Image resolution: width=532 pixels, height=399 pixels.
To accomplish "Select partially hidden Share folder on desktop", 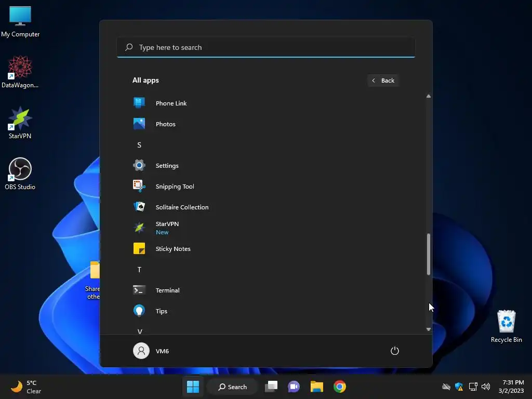I will (x=94, y=281).
